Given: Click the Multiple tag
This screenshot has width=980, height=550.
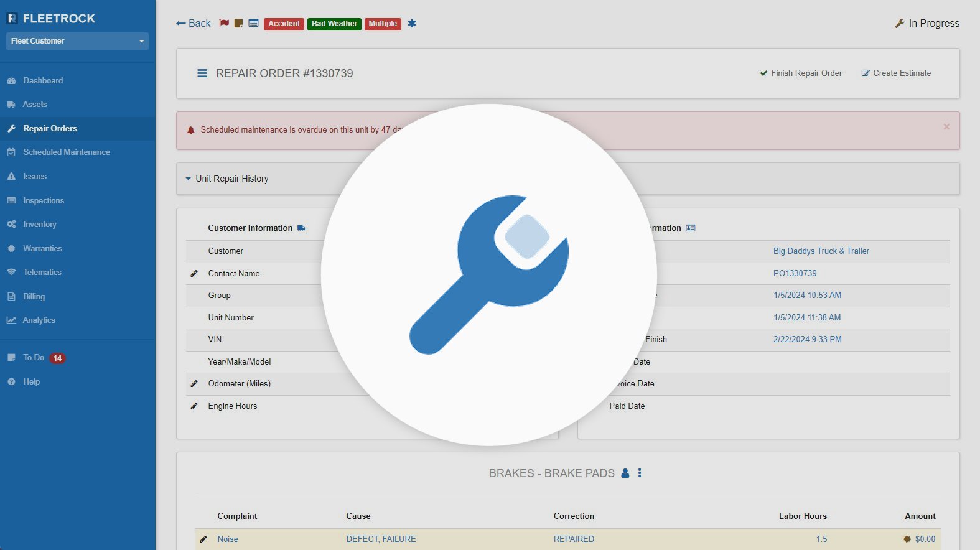Looking at the screenshot, I should 383,24.
